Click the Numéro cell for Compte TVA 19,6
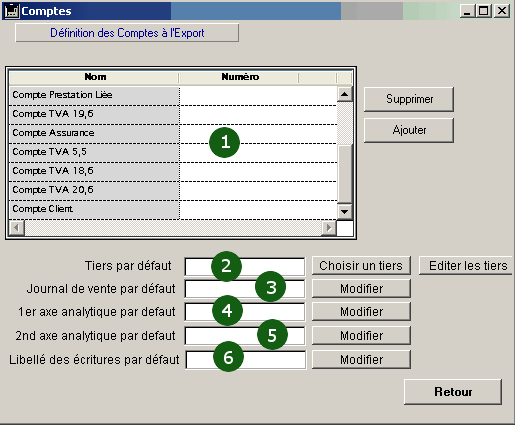The height and width of the screenshot is (427, 516). click(258, 115)
